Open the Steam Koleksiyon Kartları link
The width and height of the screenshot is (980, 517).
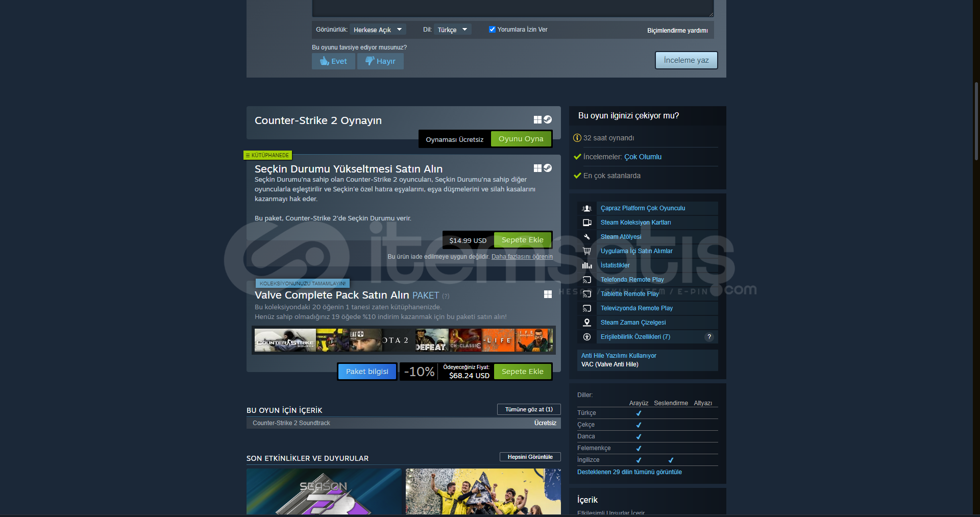pos(635,223)
